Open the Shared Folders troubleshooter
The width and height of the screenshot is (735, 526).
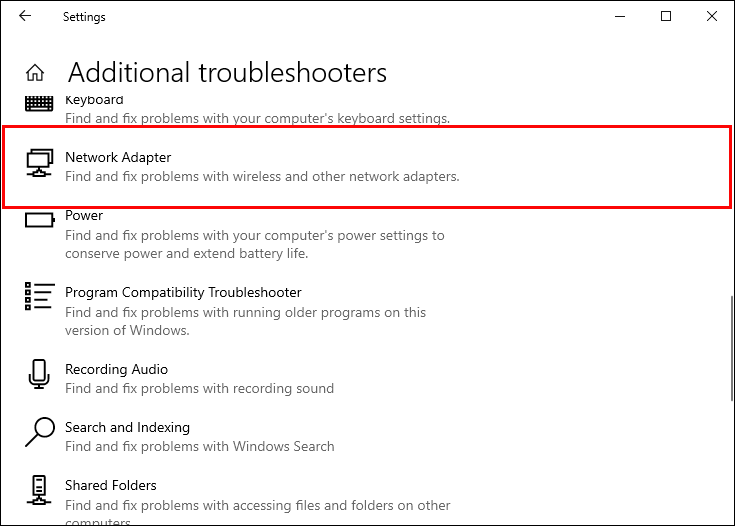point(110,486)
